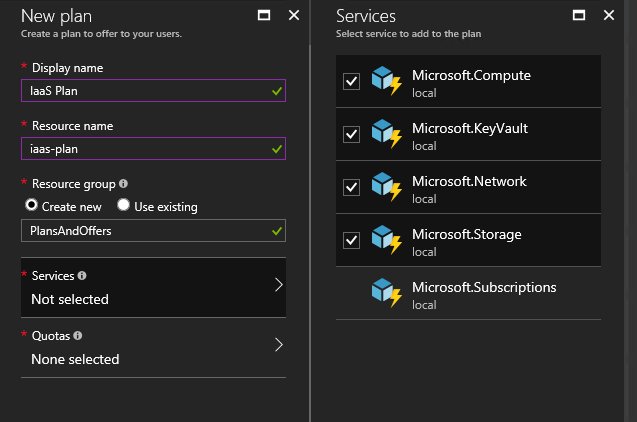Expand the Quotas chevron arrow
The width and height of the screenshot is (637, 422).
pos(279,345)
